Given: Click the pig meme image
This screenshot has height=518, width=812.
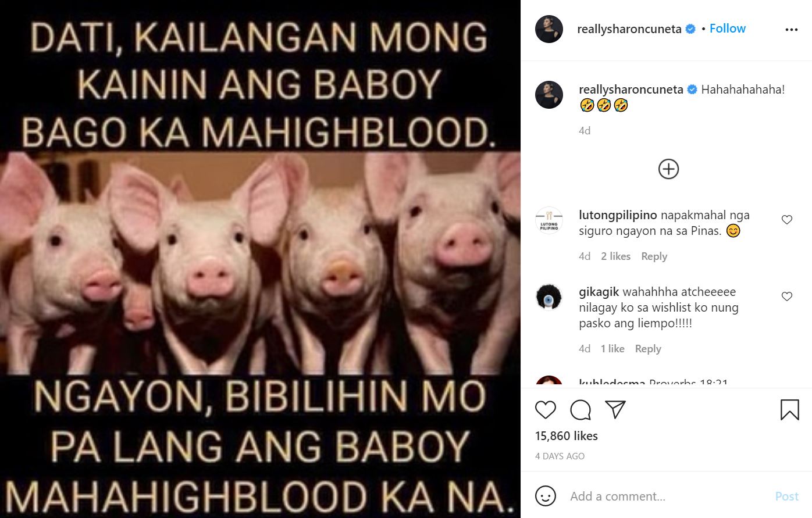Looking at the screenshot, I should [260, 259].
